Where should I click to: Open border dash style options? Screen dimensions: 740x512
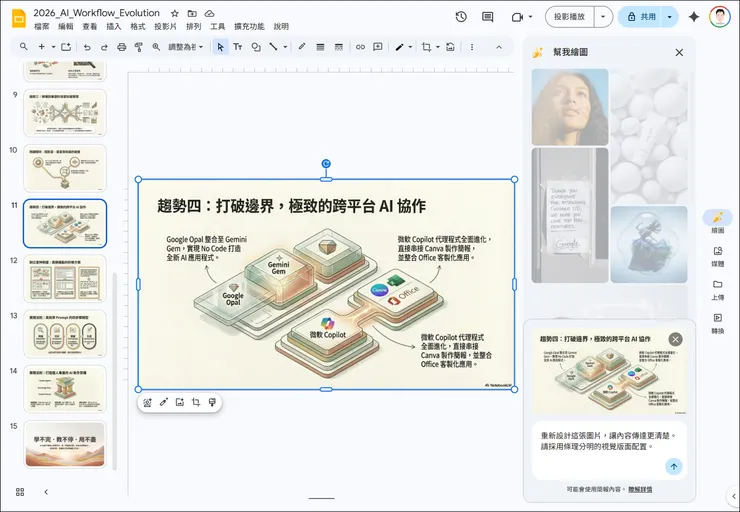(x=338, y=47)
